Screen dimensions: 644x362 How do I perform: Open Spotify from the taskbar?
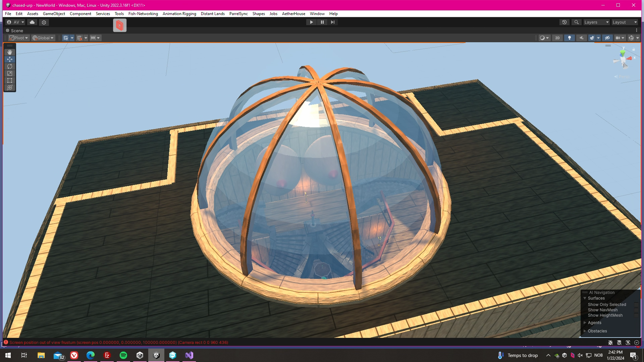(x=123, y=355)
